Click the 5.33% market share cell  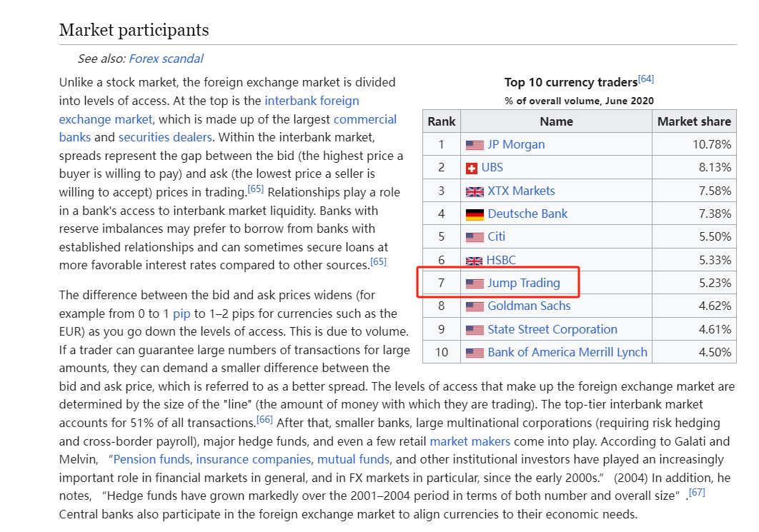694,260
